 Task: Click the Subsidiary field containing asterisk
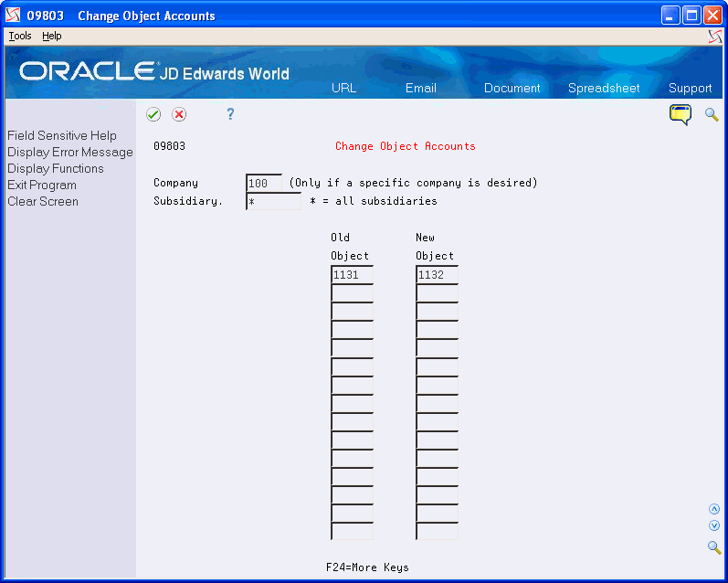[273, 201]
